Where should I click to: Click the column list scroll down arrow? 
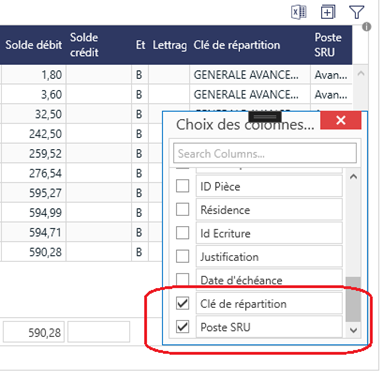353,330
